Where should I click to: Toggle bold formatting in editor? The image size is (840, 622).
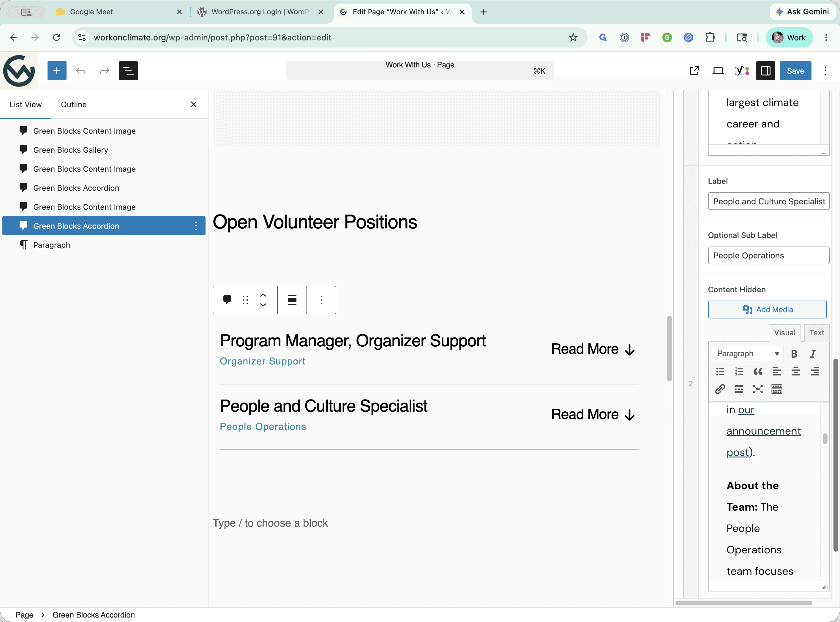795,353
